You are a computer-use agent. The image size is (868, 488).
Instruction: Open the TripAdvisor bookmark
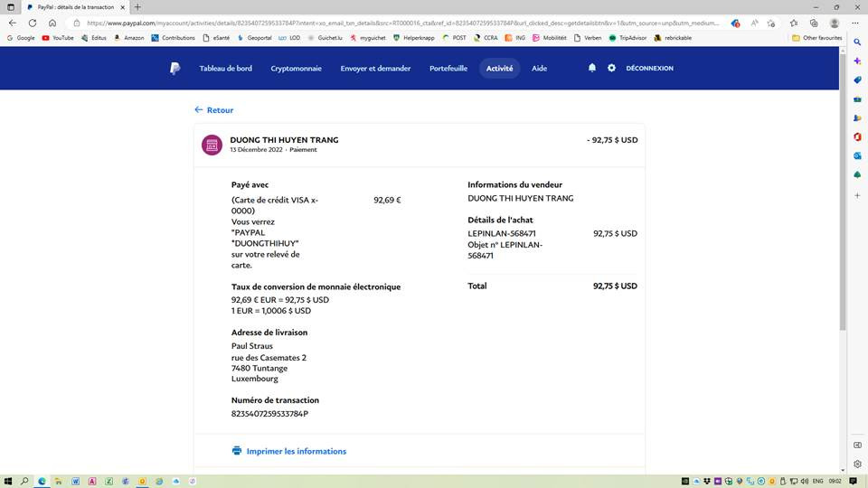point(627,38)
